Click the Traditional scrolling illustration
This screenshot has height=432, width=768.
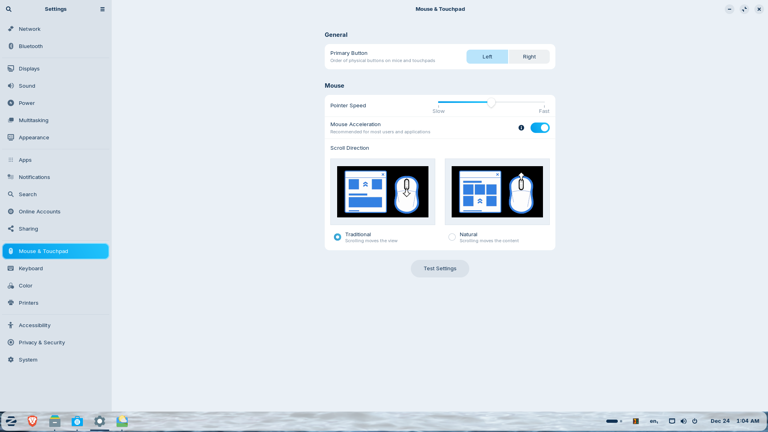coord(383,192)
